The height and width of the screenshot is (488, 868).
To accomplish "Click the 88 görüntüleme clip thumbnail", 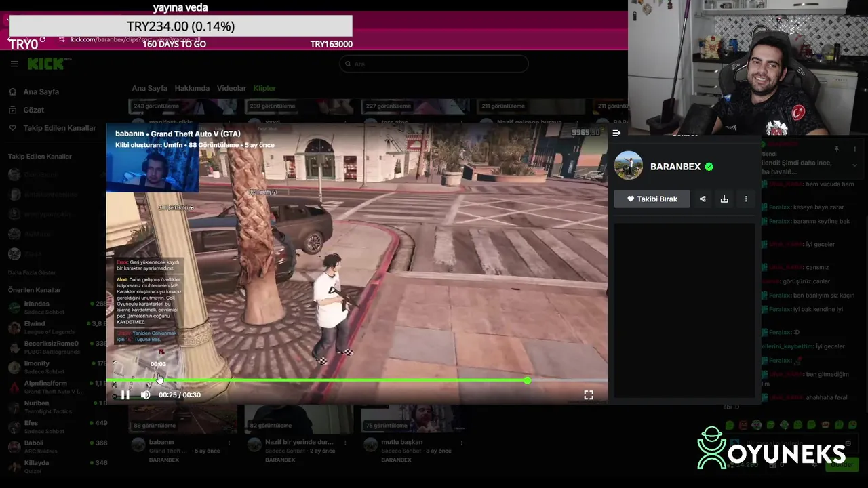I will click(182, 418).
